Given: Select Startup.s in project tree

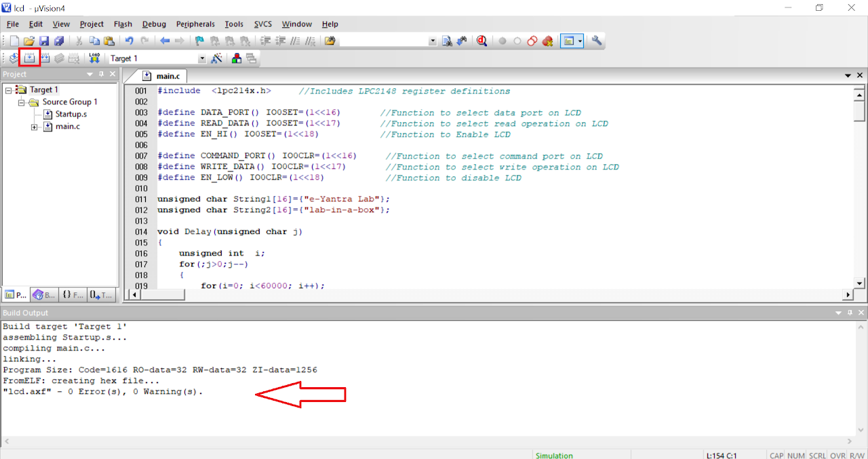Looking at the screenshot, I should 71,114.
